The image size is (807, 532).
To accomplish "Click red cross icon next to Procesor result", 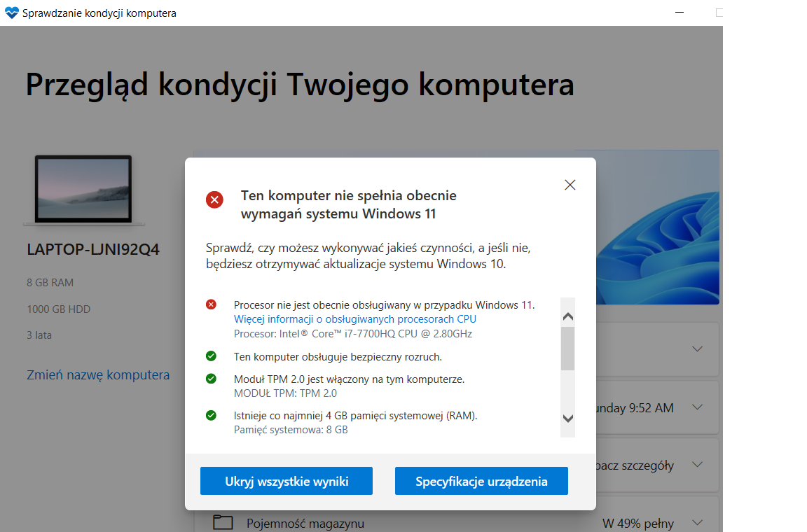I will tap(211, 304).
